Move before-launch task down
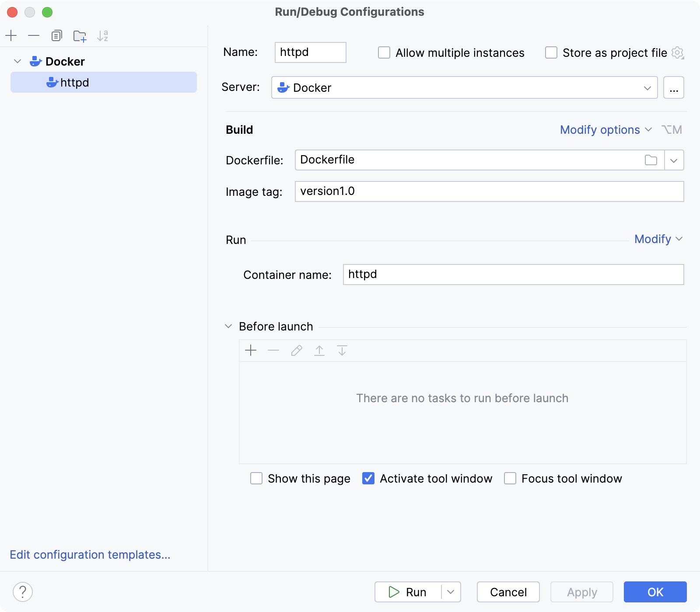This screenshot has height=612, width=700. tap(342, 350)
